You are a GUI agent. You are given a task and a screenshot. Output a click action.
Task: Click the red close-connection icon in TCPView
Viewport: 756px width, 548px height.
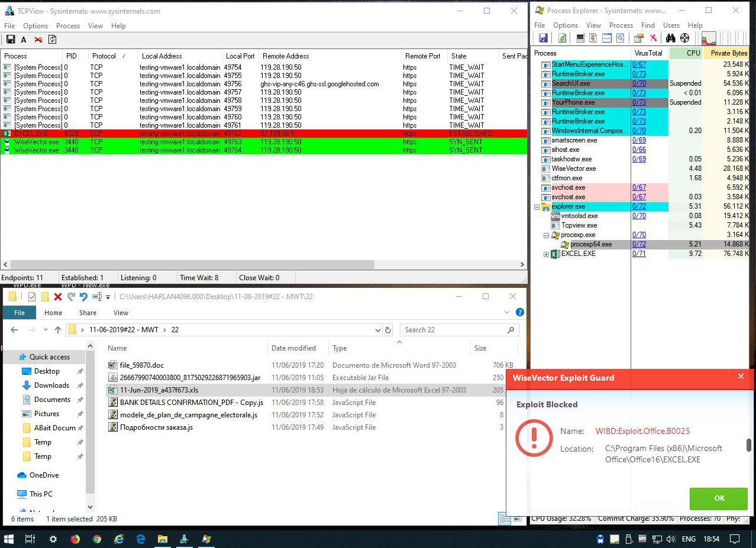point(38,40)
